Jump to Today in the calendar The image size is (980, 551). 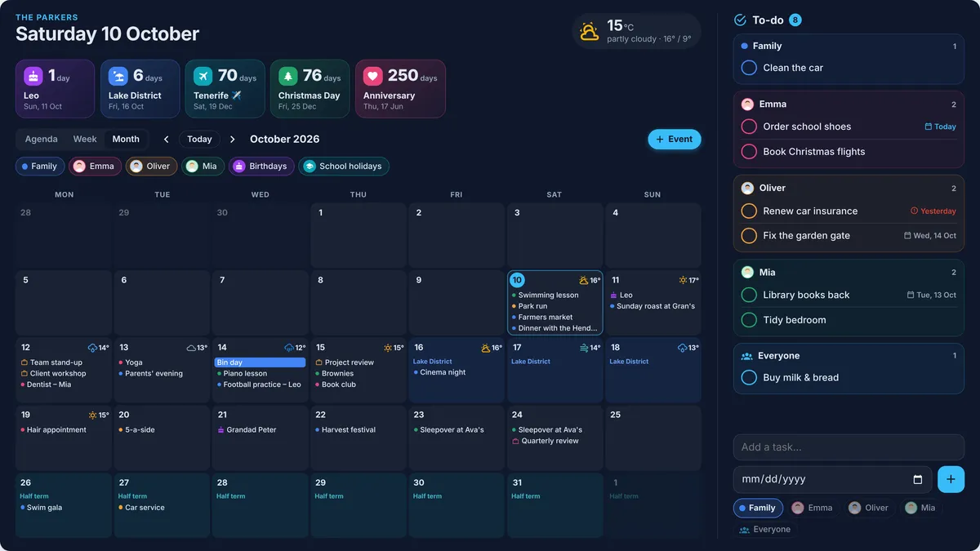coord(199,140)
